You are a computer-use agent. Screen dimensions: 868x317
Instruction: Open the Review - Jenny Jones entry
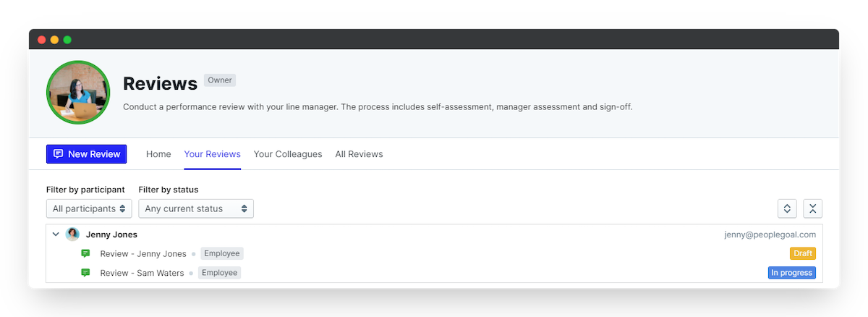click(x=143, y=253)
